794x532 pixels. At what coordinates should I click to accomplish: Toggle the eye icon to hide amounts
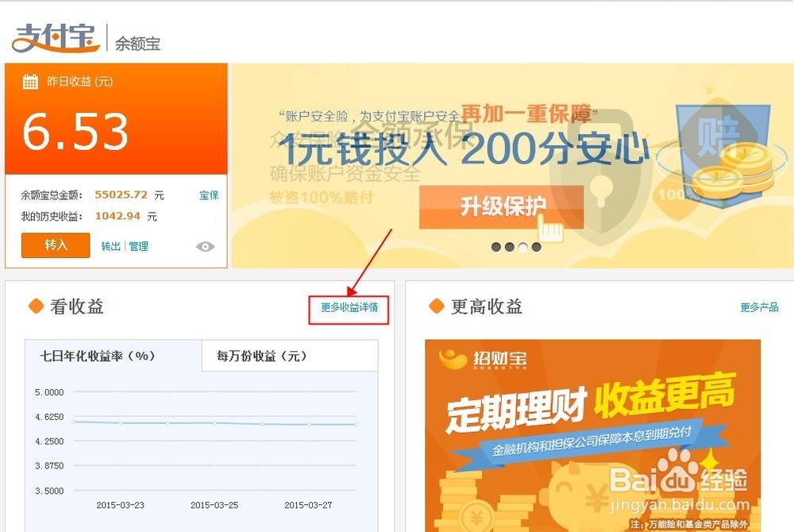[205, 246]
